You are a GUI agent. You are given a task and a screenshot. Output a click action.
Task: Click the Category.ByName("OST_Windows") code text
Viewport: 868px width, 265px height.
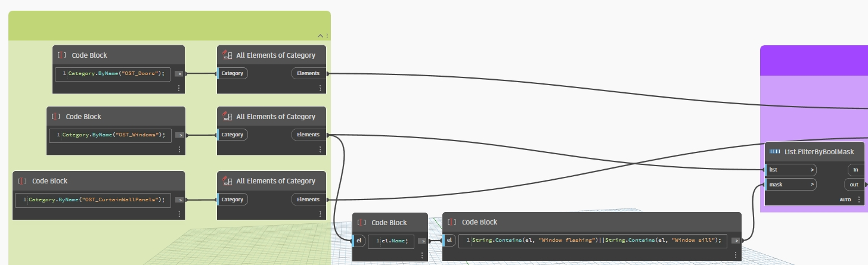tap(113, 135)
